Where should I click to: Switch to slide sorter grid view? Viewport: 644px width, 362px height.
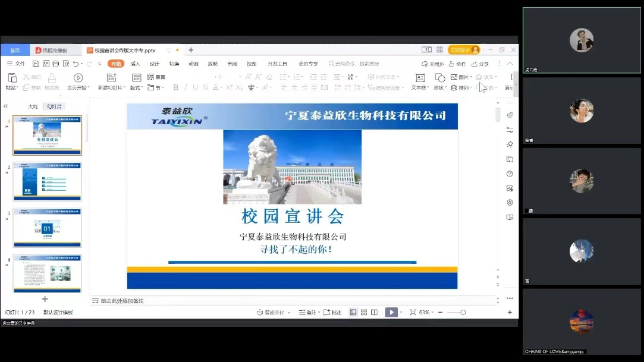pyautogui.click(x=363, y=312)
